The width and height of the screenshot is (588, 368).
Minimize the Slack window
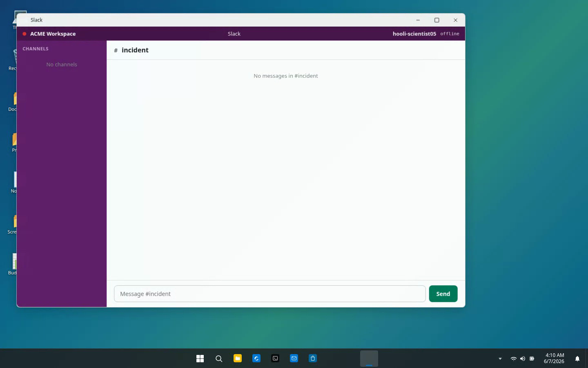418,20
